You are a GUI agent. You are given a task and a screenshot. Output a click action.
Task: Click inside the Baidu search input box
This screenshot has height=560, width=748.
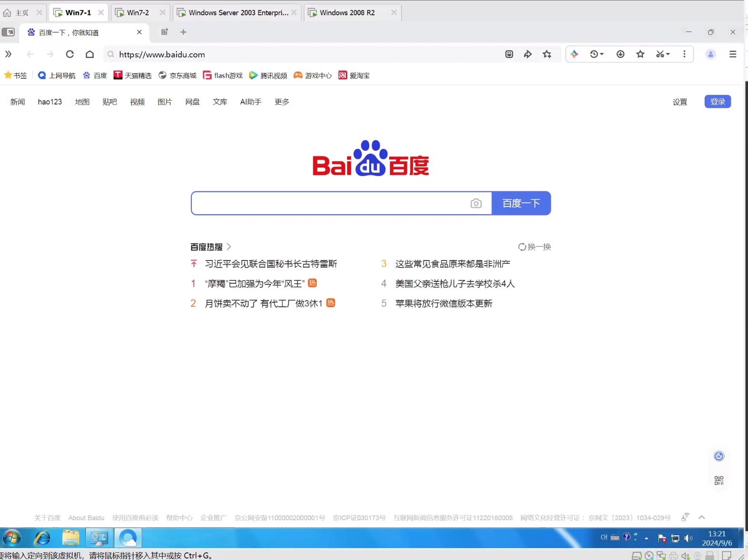(x=330, y=203)
